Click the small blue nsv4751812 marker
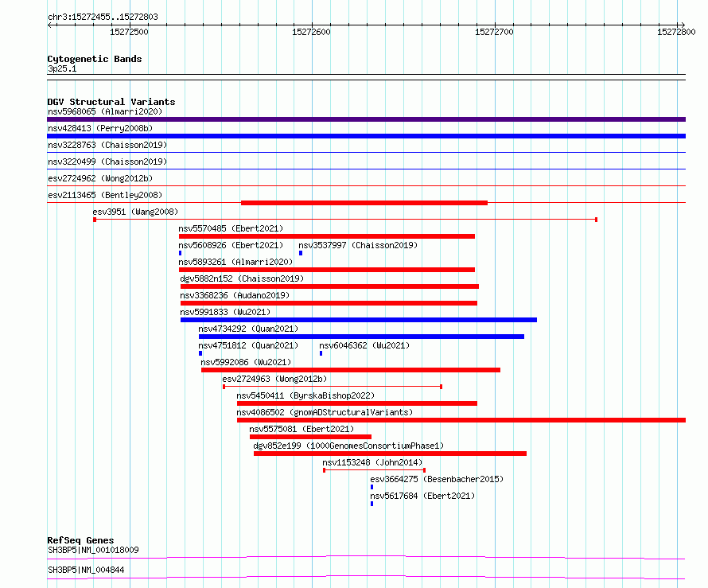The width and height of the screenshot is (708, 588). [x=200, y=353]
